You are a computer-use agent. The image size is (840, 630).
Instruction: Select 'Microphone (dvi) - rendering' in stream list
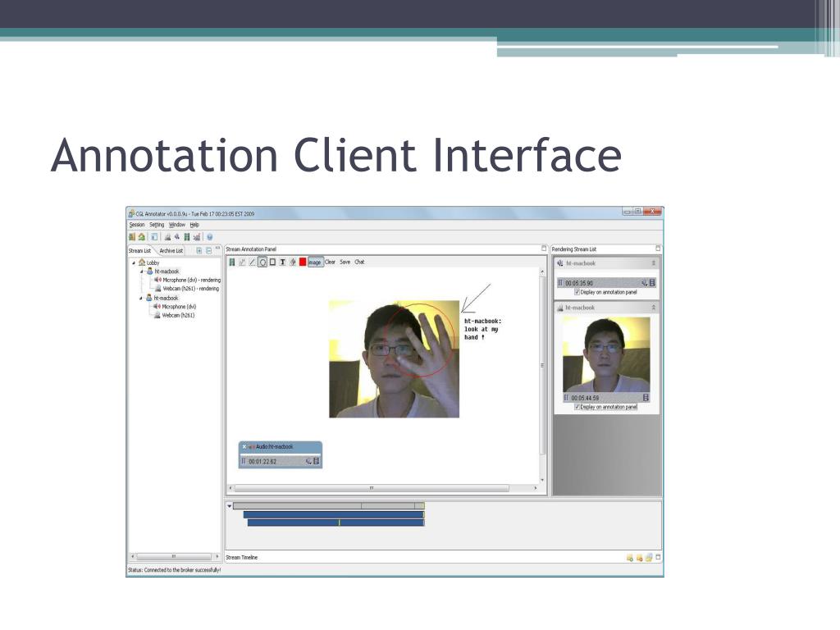191,281
